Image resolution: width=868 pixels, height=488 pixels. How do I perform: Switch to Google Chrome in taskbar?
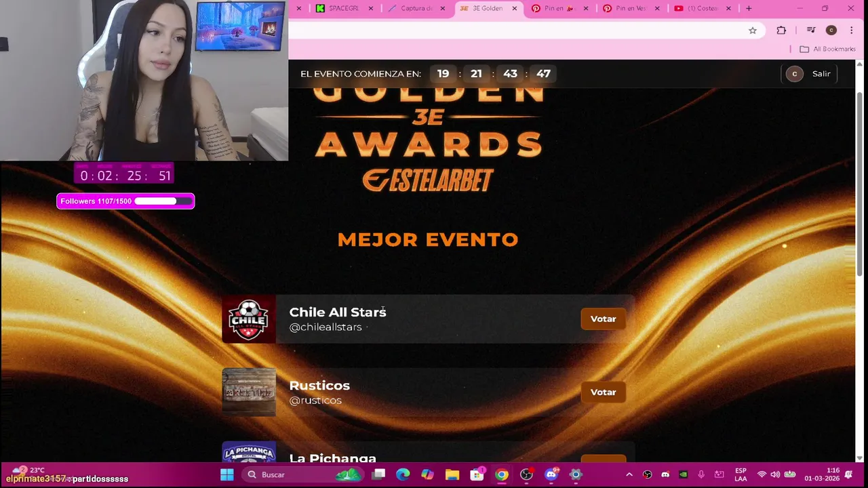pyautogui.click(x=502, y=474)
